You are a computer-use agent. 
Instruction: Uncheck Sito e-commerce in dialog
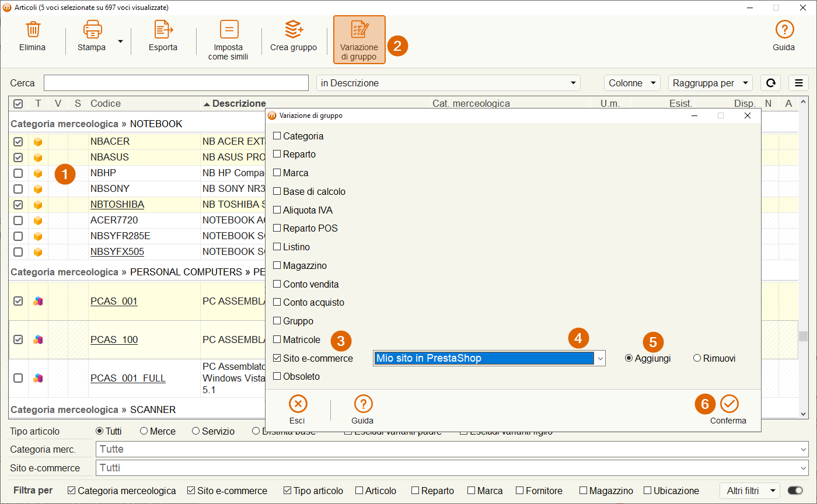(x=277, y=358)
